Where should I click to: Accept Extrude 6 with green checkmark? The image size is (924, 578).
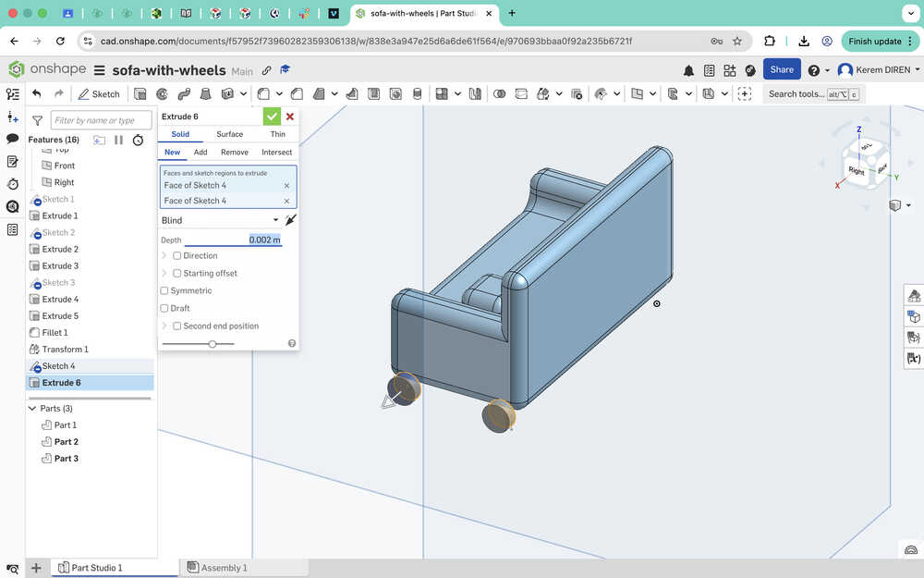click(272, 117)
